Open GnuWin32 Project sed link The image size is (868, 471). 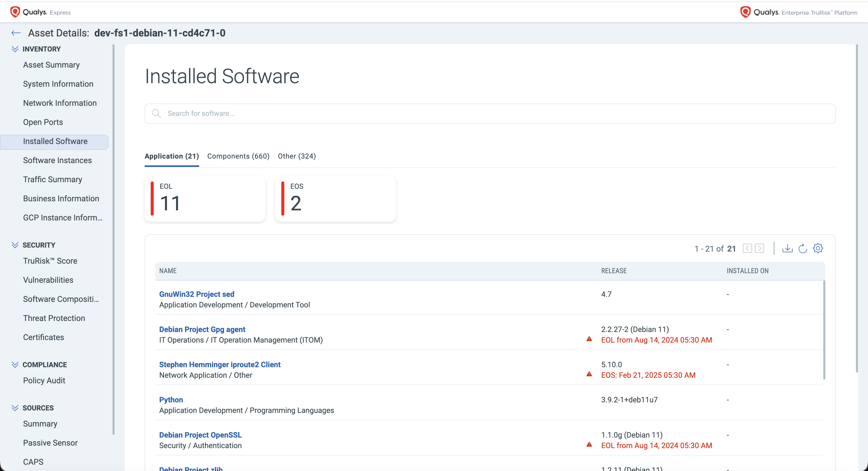196,294
